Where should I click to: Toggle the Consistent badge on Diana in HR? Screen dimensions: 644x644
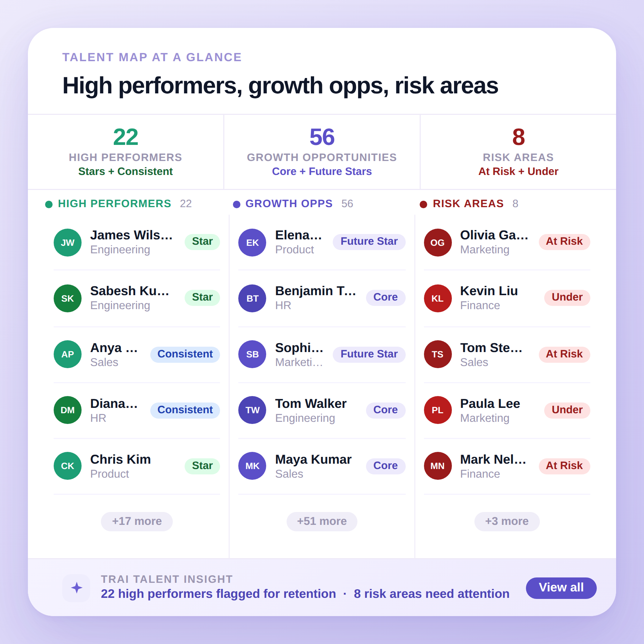tap(185, 410)
